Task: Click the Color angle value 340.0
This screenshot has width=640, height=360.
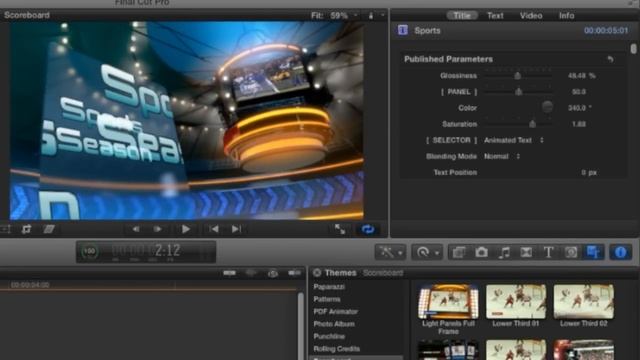Action: [580, 108]
